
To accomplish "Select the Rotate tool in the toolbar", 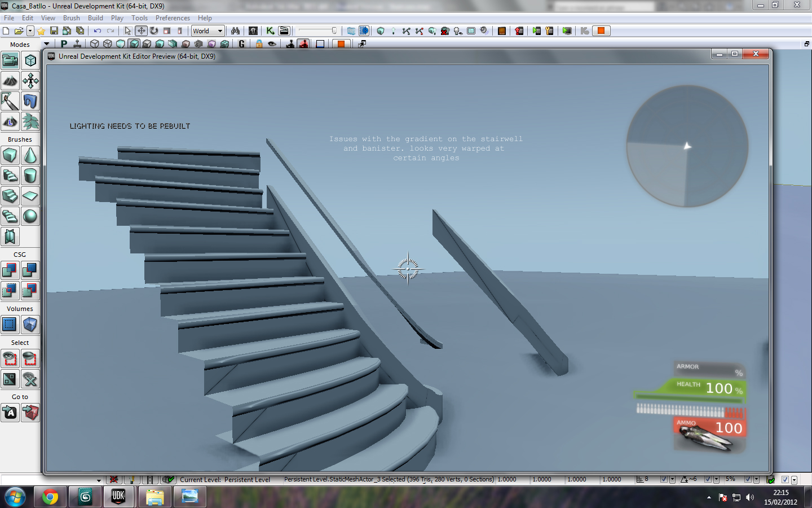I will click(x=153, y=31).
